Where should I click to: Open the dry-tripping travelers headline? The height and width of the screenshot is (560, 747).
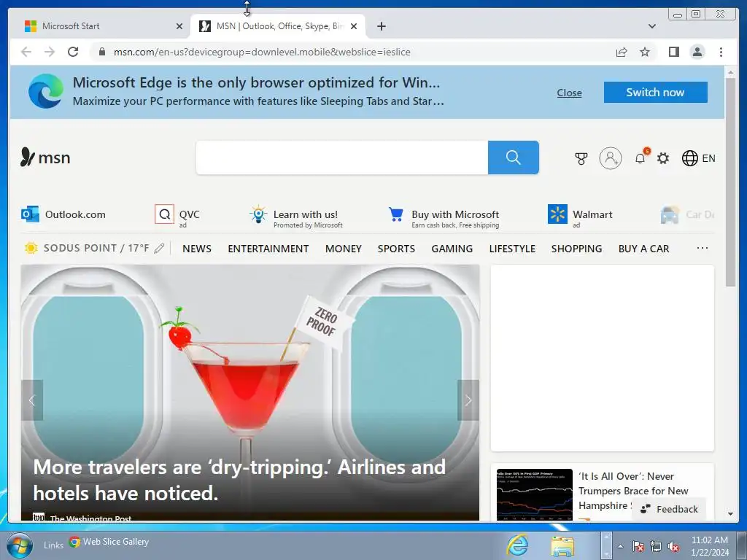coord(239,480)
